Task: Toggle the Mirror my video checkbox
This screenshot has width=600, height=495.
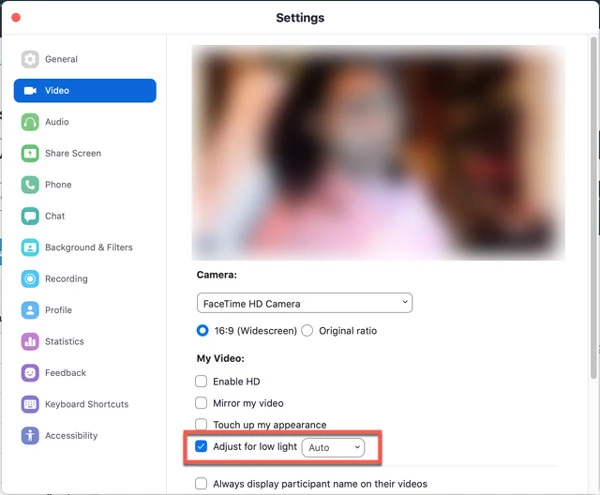Action: tap(202, 403)
